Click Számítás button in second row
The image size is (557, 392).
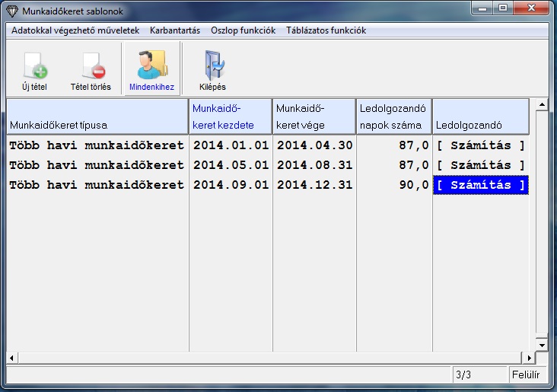[x=480, y=164]
